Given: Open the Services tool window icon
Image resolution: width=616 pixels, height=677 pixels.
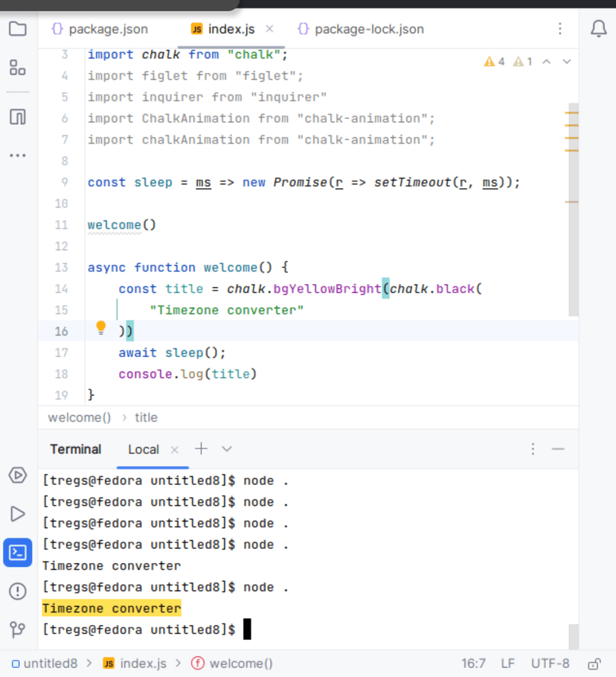Looking at the screenshot, I should 17,475.
